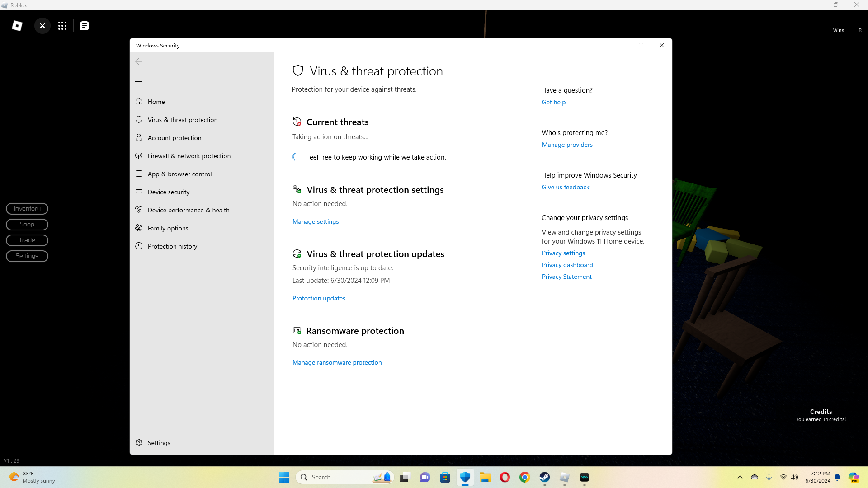This screenshot has width=868, height=488.
Task: View Protection history
Action: (202, 246)
